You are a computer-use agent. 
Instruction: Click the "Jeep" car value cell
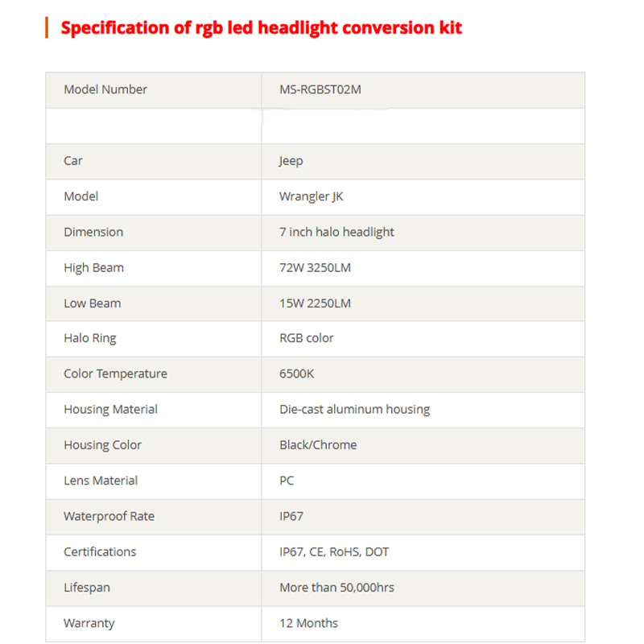(x=291, y=161)
